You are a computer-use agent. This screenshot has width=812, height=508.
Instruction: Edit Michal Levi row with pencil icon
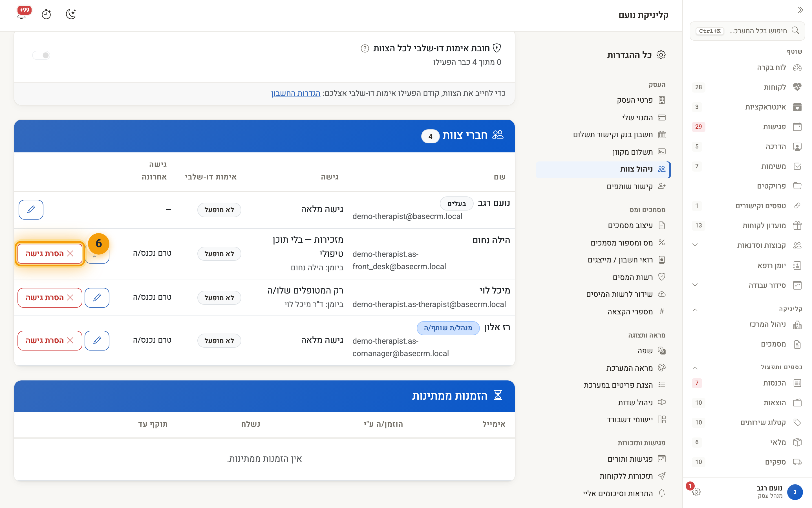click(x=97, y=297)
